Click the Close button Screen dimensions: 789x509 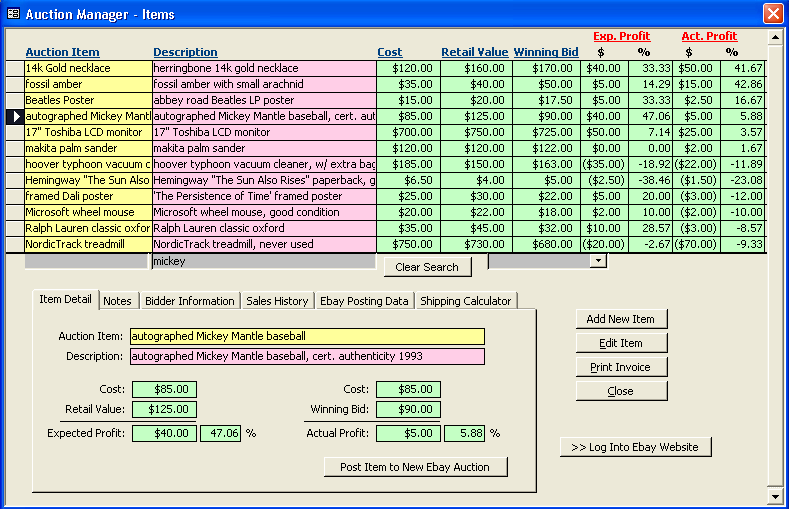click(621, 391)
